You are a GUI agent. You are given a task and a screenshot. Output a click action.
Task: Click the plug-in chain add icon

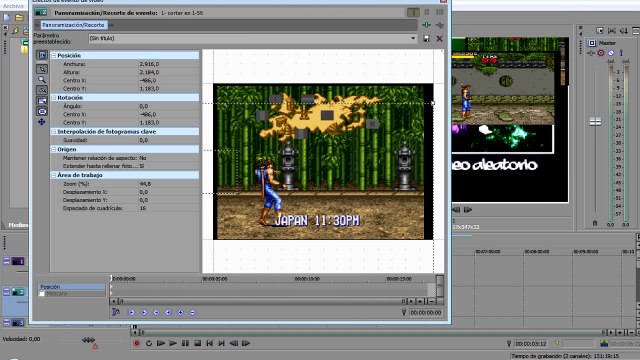coord(426,25)
